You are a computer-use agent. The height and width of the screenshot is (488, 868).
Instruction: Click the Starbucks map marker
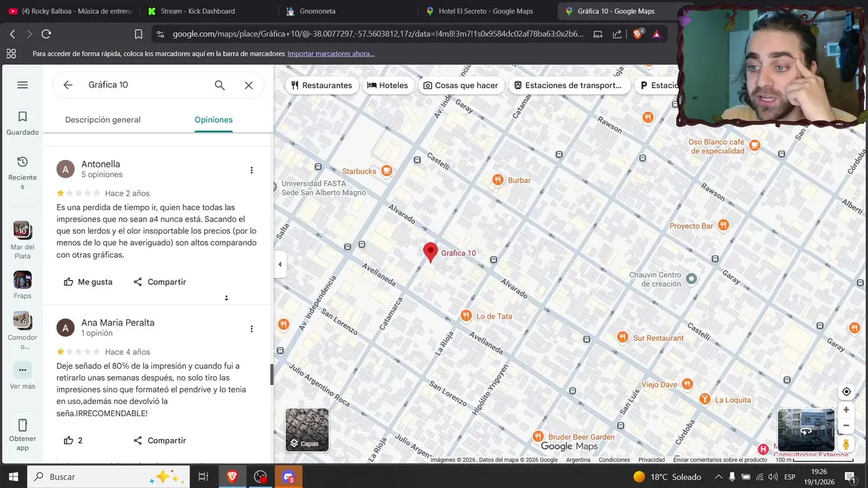pyautogui.click(x=387, y=171)
